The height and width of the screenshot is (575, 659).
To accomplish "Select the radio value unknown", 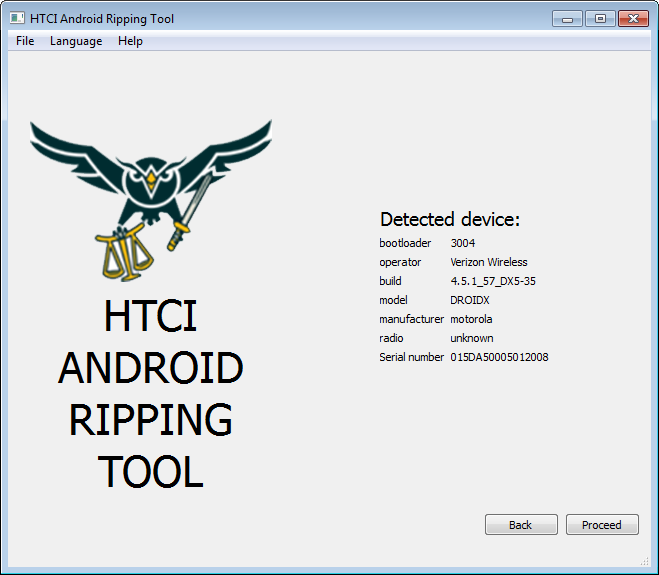I will [472, 338].
